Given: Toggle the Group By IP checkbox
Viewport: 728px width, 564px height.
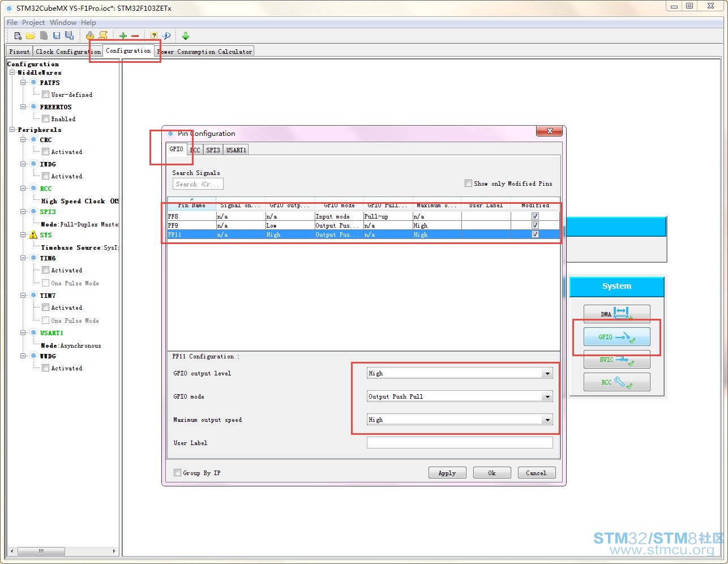Looking at the screenshot, I should click(x=177, y=472).
